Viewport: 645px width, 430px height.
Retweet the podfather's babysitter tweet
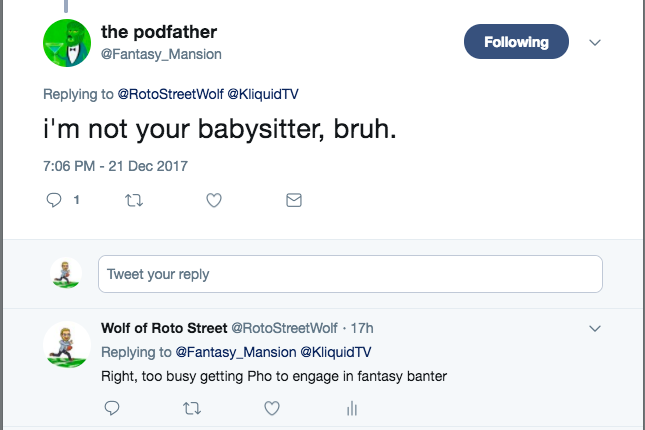(x=132, y=200)
